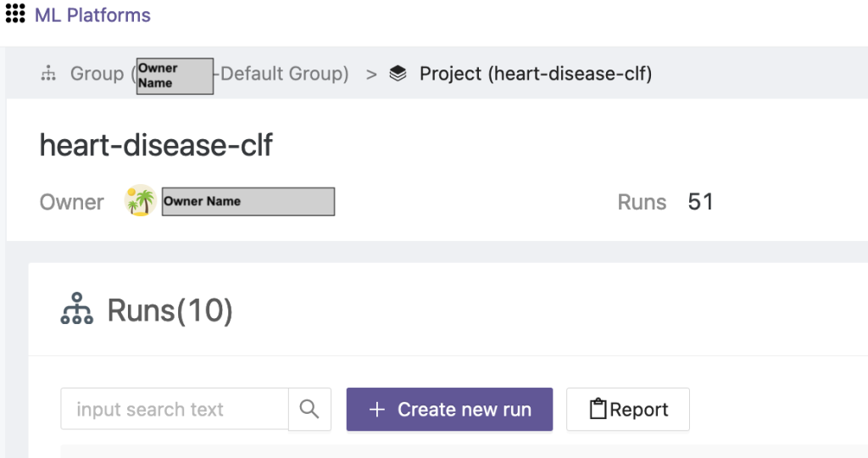Click the Owner field label
This screenshot has width=868, height=458.
[x=71, y=202]
